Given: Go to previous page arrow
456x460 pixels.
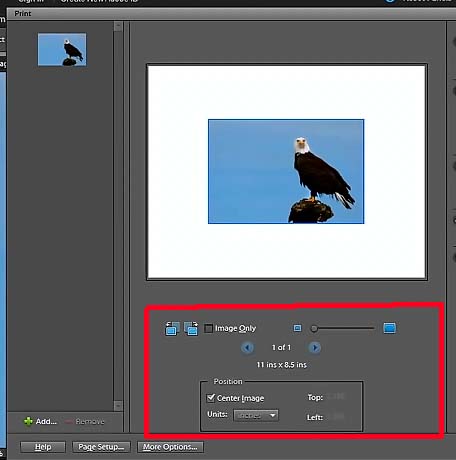Looking at the screenshot, I should coord(247,348).
